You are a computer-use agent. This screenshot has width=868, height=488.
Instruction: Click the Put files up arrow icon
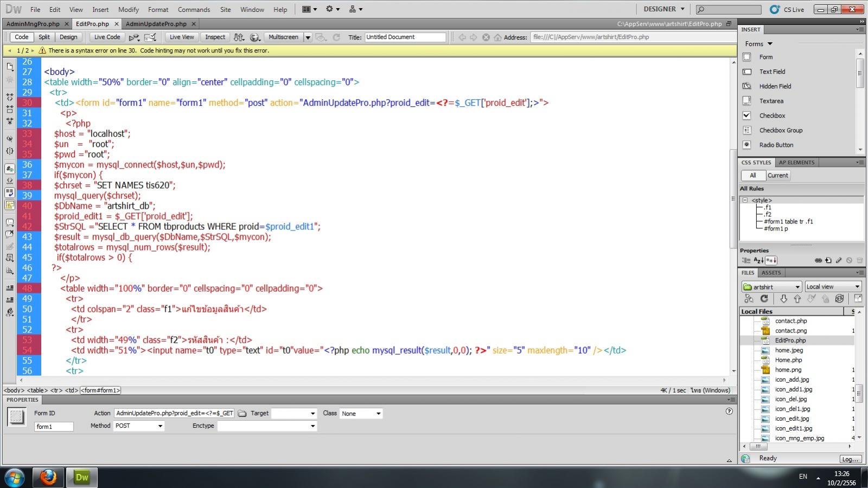[797, 299]
